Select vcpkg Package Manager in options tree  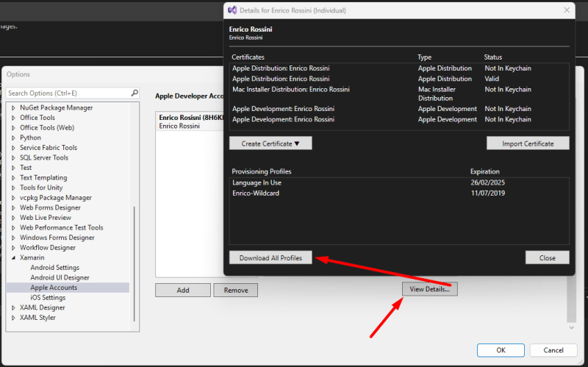tap(56, 197)
